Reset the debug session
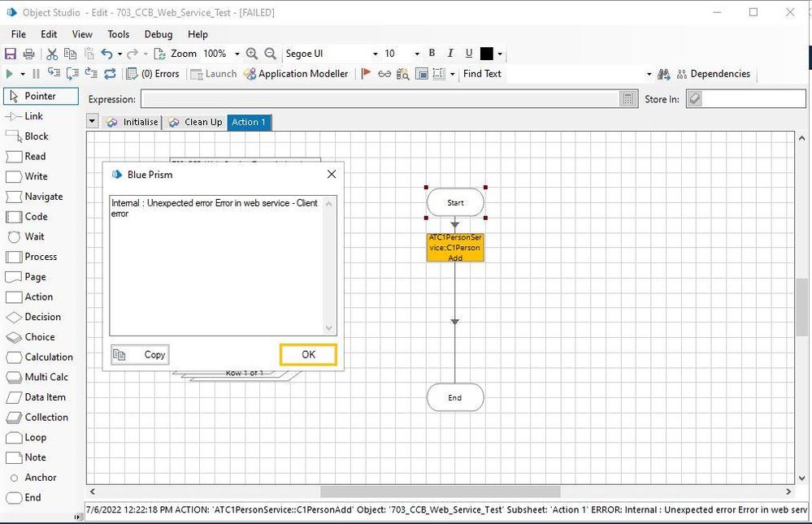Screen dimensions: 812x524 click(x=110, y=74)
